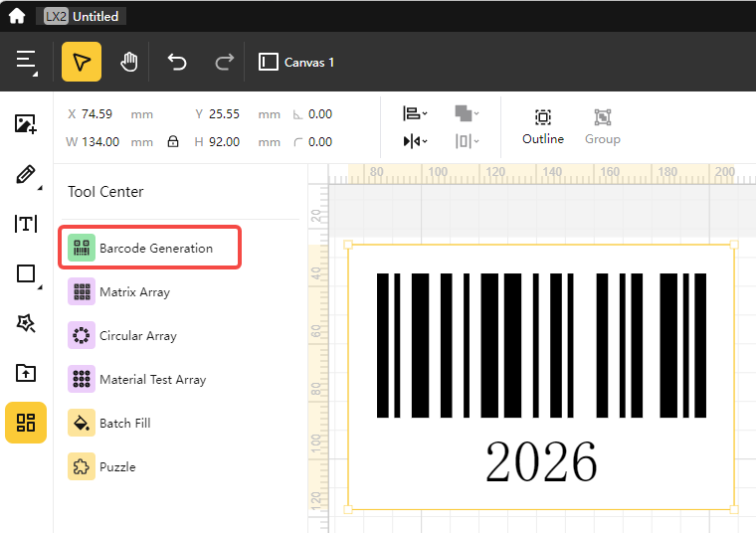Select the pen drawing tool
This screenshot has width=756, height=533.
[26, 174]
